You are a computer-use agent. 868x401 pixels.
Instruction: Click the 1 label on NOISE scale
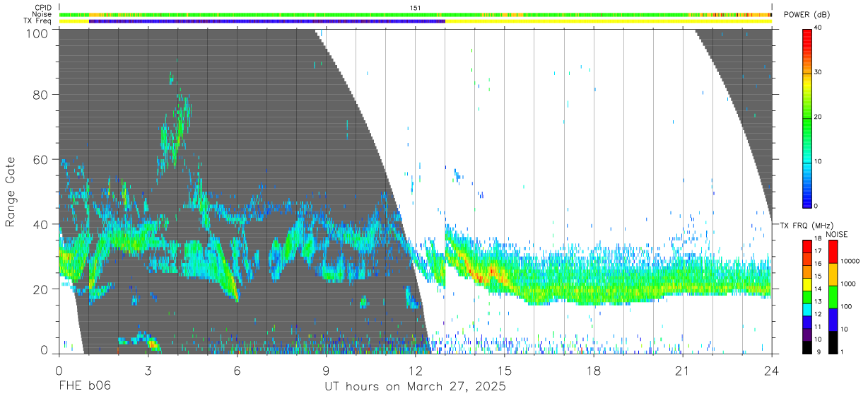pos(842,351)
